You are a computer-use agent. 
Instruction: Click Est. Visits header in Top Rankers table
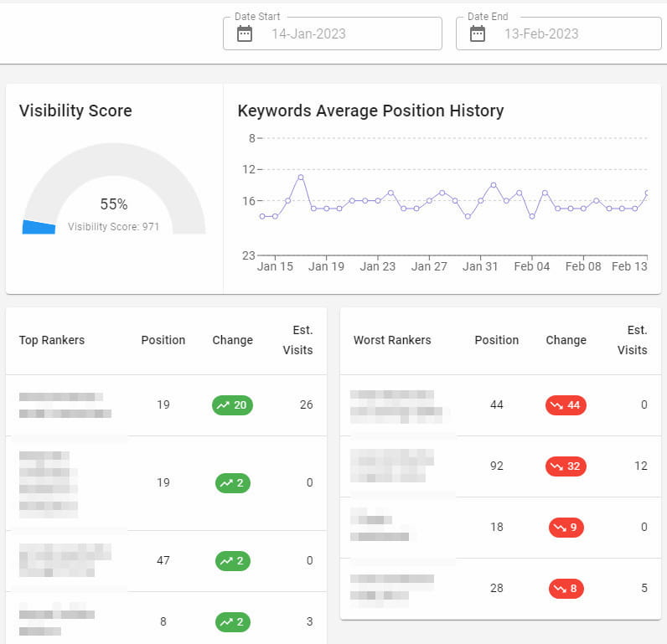tap(297, 340)
